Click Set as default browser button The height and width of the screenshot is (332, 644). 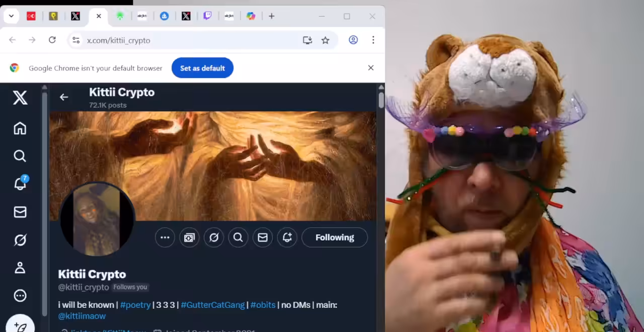[202, 68]
